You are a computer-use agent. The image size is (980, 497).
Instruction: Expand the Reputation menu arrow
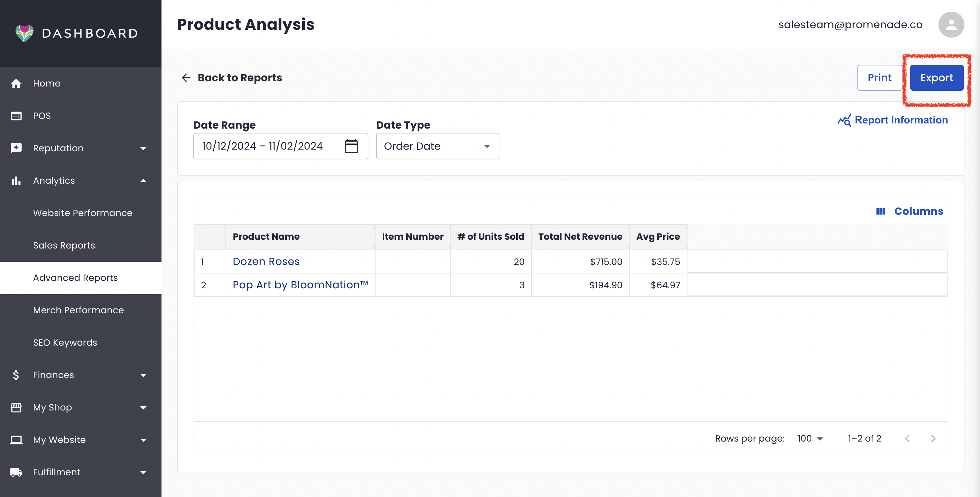pyautogui.click(x=143, y=149)
